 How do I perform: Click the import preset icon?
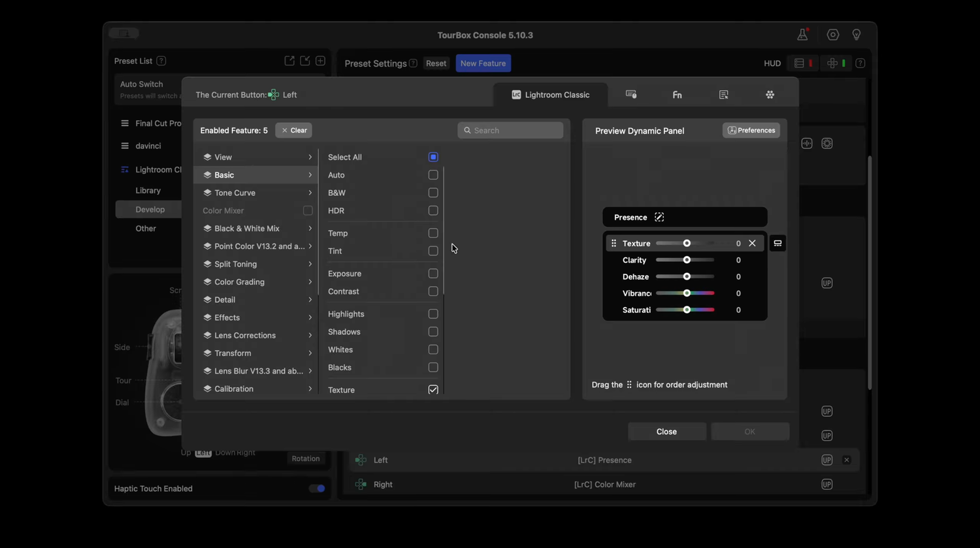tap(305, 61)
